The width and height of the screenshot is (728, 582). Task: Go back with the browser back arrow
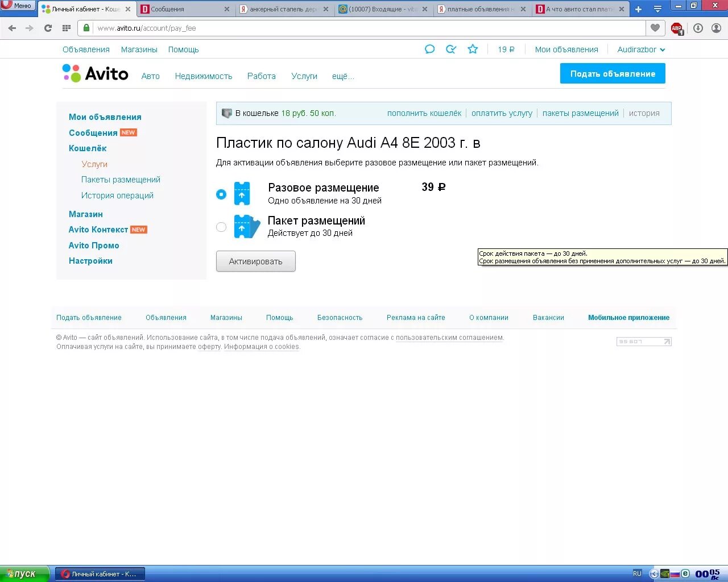[12, 28]
